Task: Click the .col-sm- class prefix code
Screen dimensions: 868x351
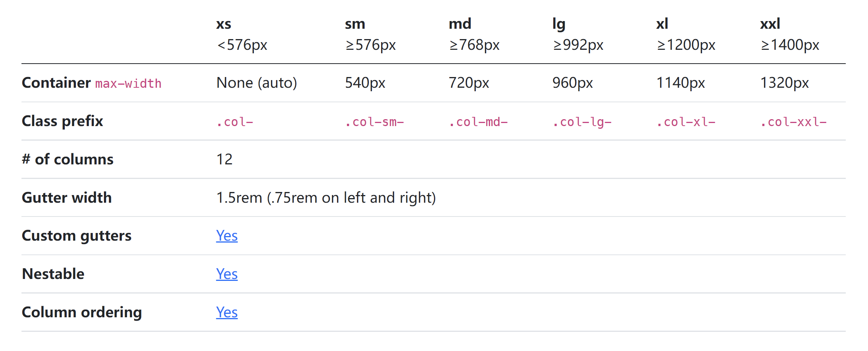Action: click(x=374, y=122)
